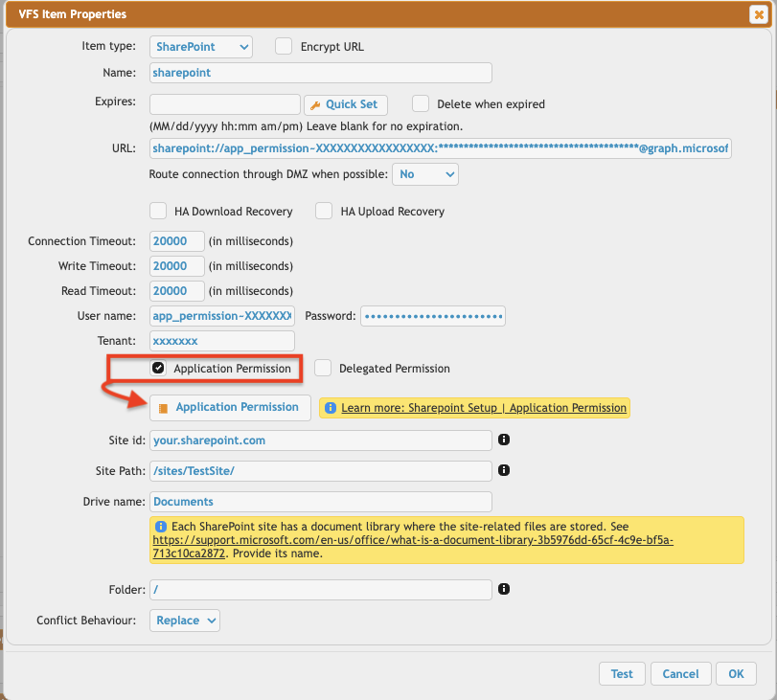The image size is (777, 700).
Task: Click the Expires date field
Action: click(225, 104)
